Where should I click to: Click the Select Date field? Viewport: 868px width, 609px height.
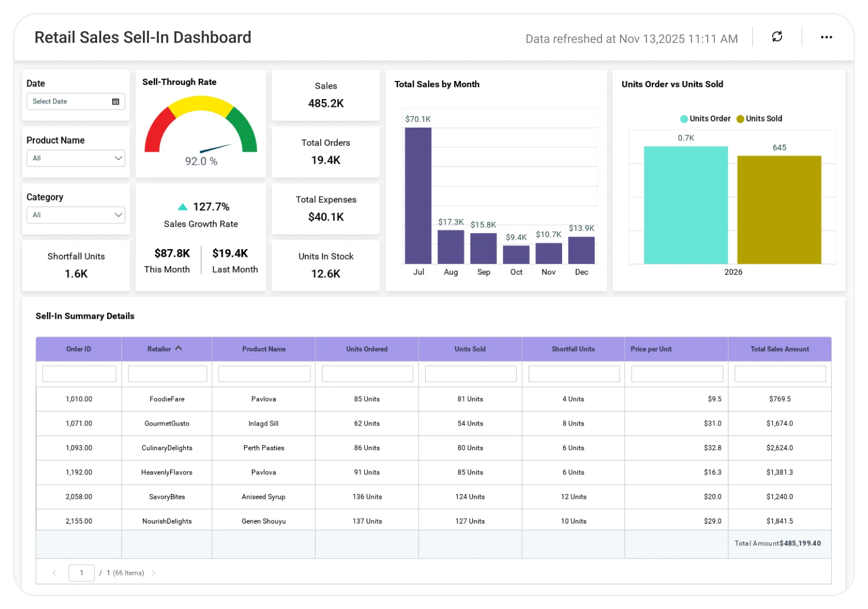pos(76,101)
